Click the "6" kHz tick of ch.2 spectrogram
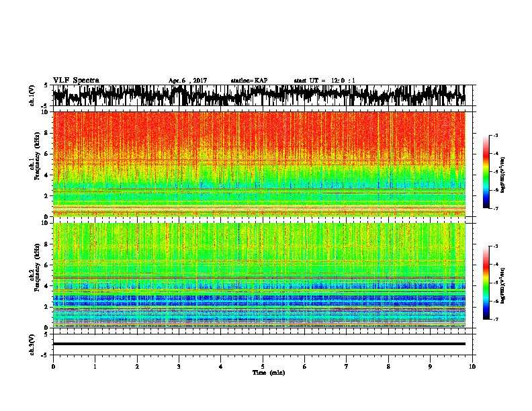 pyautogui.click(x=47, y=265)
